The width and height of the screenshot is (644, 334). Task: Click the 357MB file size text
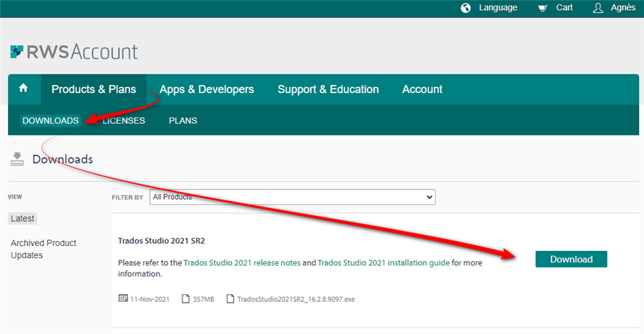pyautogui.click(x=203, y=299)
